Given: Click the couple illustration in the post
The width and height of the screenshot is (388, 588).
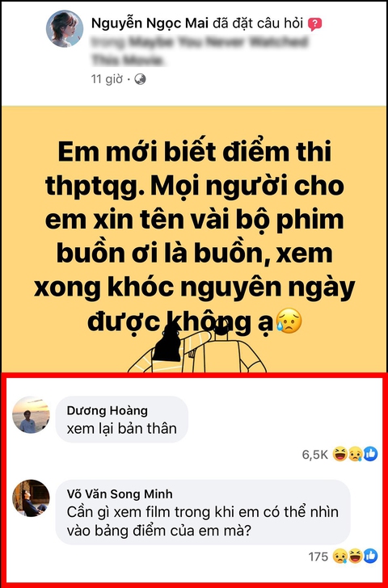Looking at the screenshot, I should pos(197,347).
